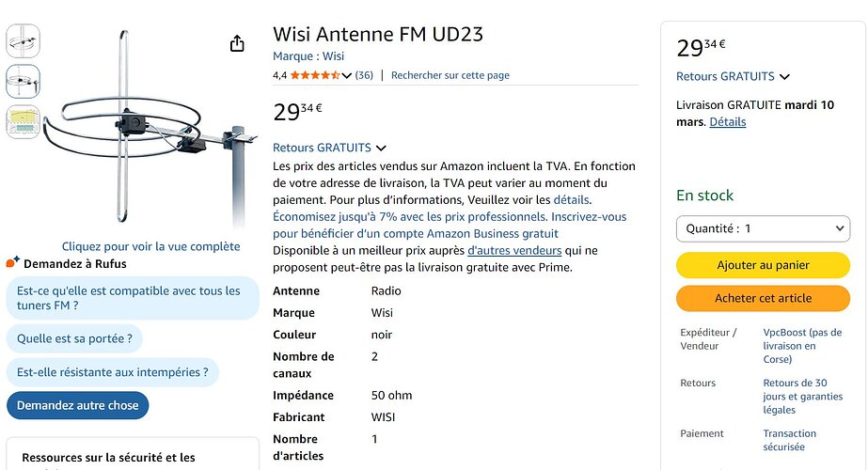This screenshot has height=470, width=868.
Task: Click Rechercher sur cette page link
Action: 450,75
